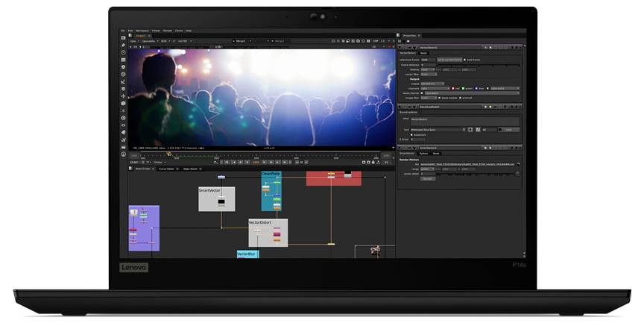Open the Time nodes clock icon
This screenshot has height=323, width=644.
[123, 52]
